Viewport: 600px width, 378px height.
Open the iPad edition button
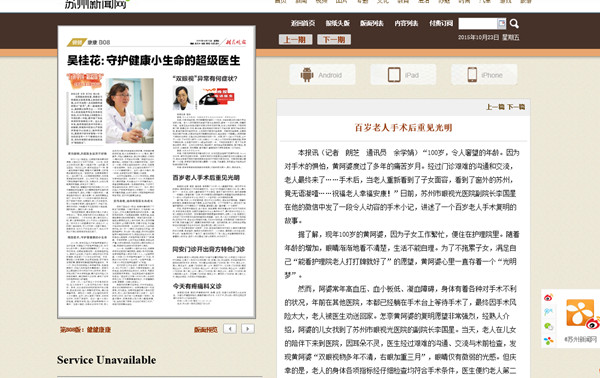click(403, 75)
